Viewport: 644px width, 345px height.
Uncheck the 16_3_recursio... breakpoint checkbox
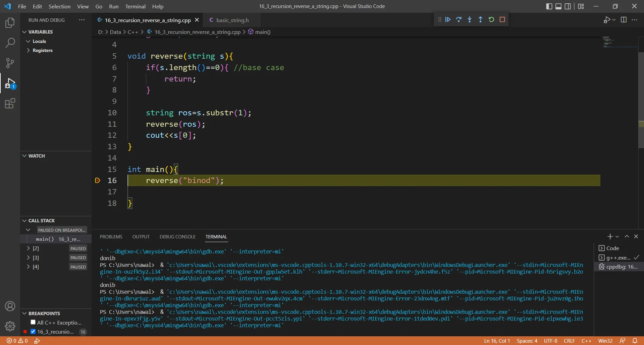(x=33, y=332)
